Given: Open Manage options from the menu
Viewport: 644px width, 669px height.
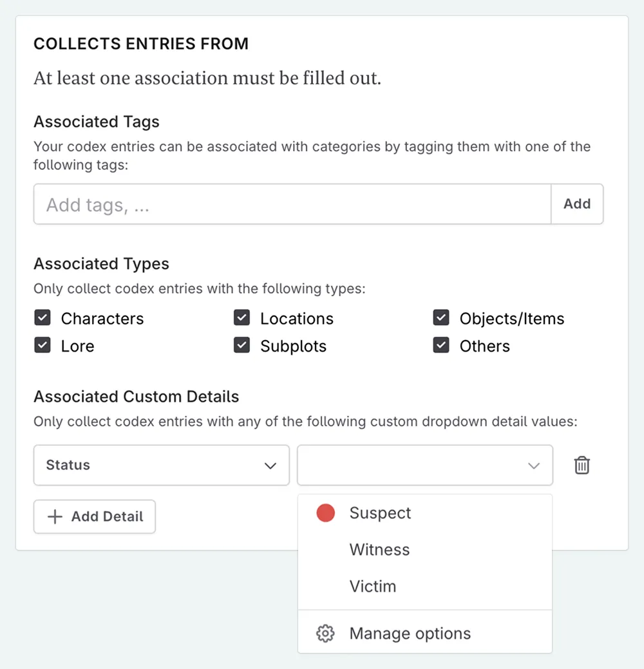Looking at the screenshot, I should click(x=410, y=634).
